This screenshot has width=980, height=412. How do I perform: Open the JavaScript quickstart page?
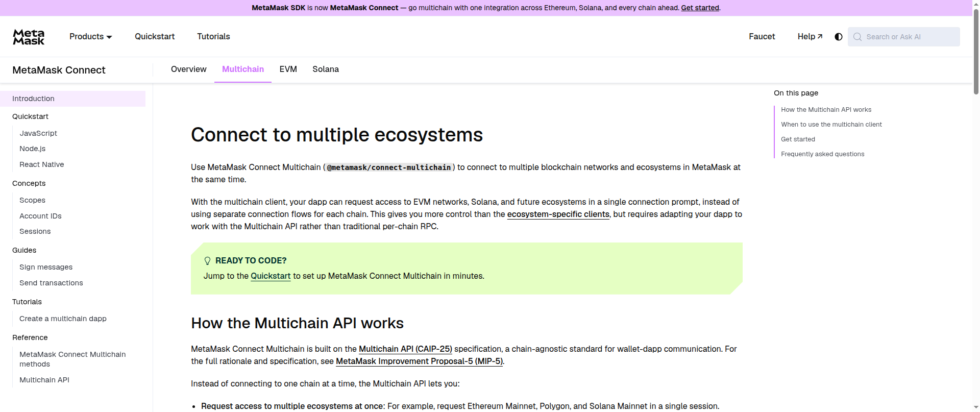click(x=38, y=133)
